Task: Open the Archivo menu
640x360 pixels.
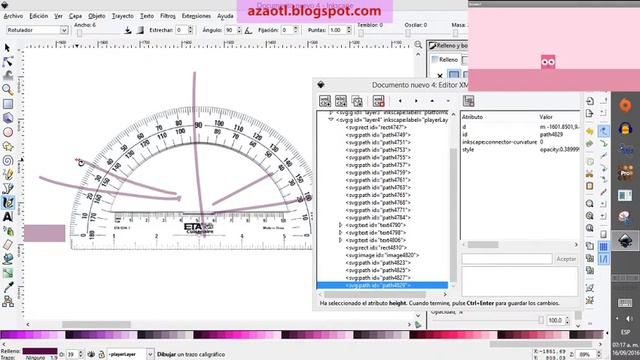Action: click(x=13, y=16)
